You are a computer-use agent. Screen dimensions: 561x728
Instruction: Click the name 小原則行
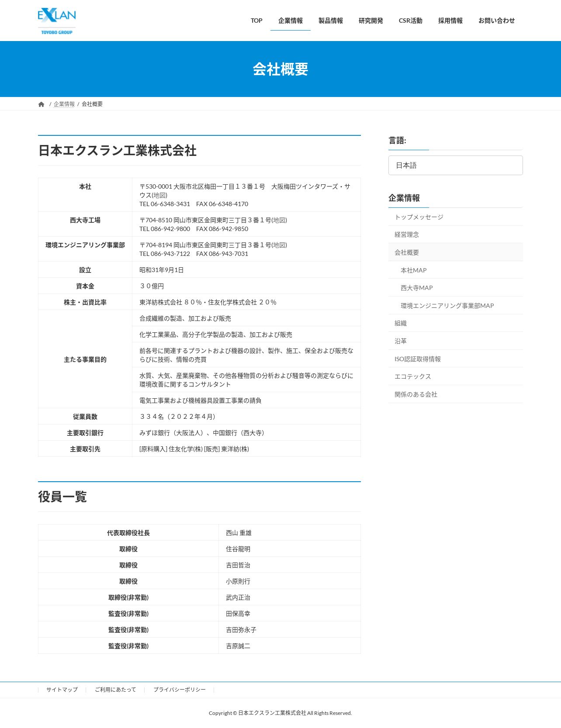[238, 581]
